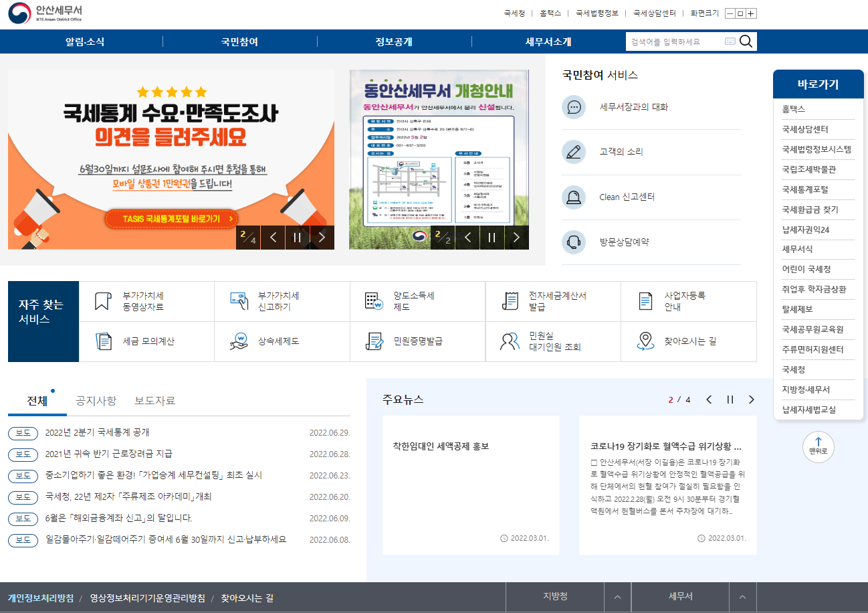Decrease screen size with minus button
This screenshot has height=613, width=868.
click(730, 13)
